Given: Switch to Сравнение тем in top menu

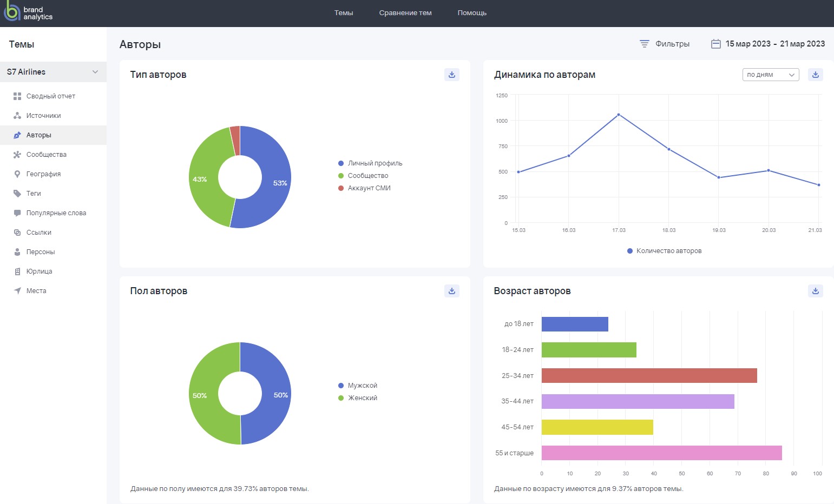Looking at the screenshot, I should (405, 13).
